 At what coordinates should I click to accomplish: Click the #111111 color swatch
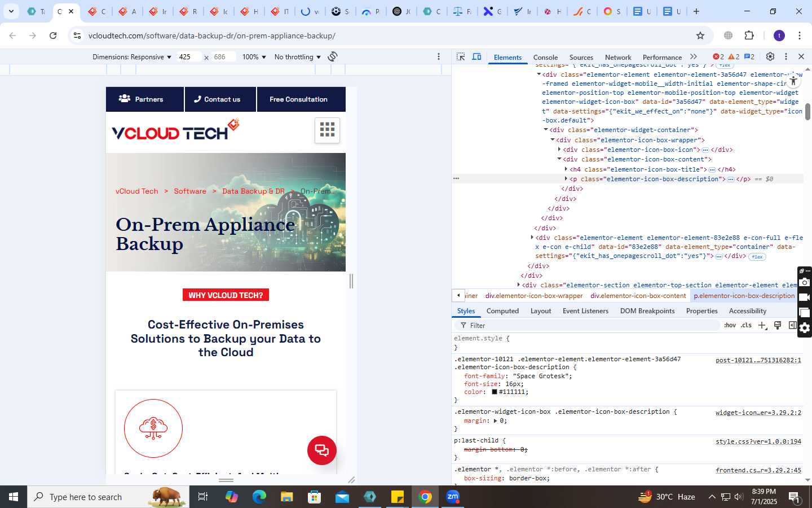pos(494,392)
